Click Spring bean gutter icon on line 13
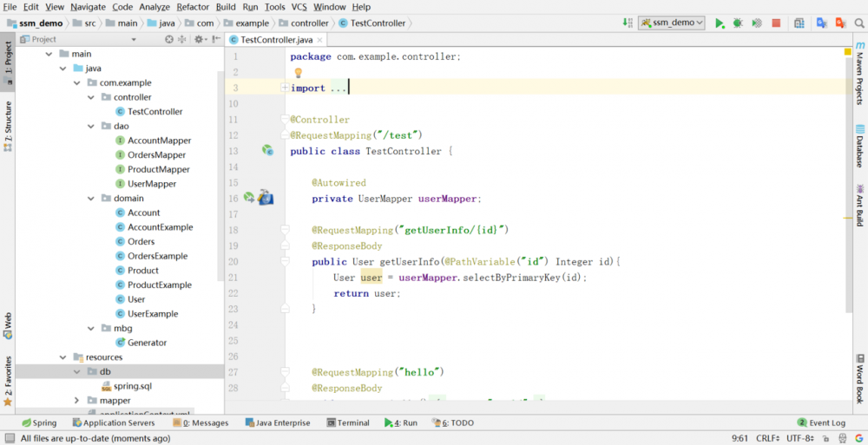The image size is (868, 445). coord(268,151)
